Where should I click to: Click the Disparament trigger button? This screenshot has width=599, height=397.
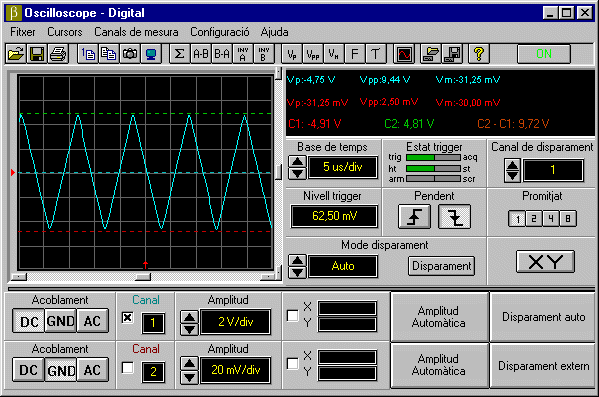click(441, 266)
